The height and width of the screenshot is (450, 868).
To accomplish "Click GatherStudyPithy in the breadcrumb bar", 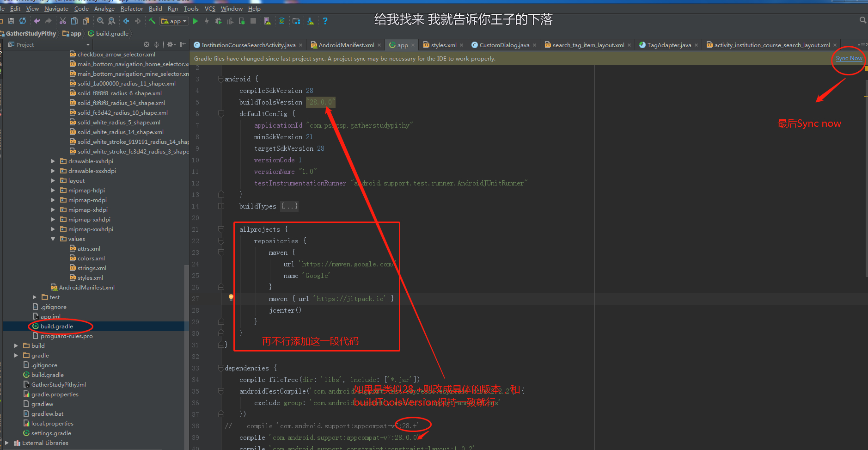I will 31,33.
